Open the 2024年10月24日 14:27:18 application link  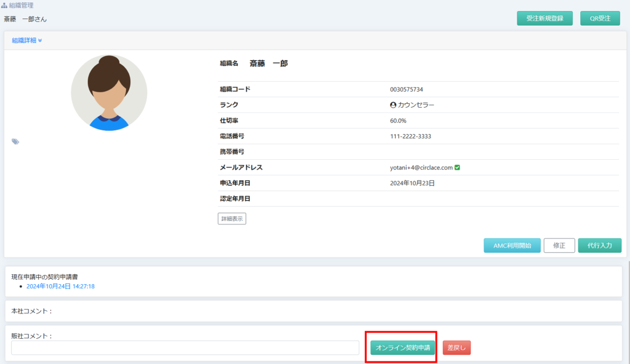pos(60,287)
